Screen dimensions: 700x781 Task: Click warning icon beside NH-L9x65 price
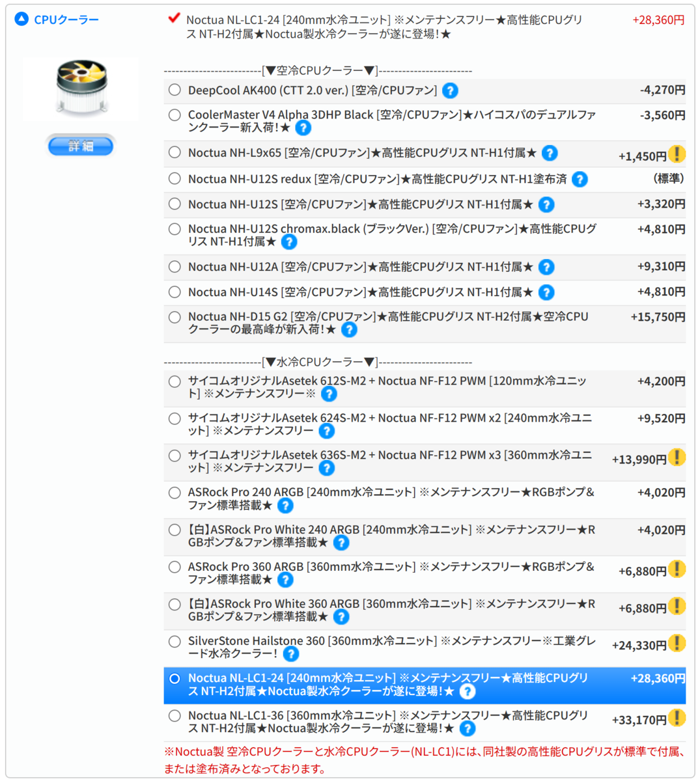(x=677, y=154)
